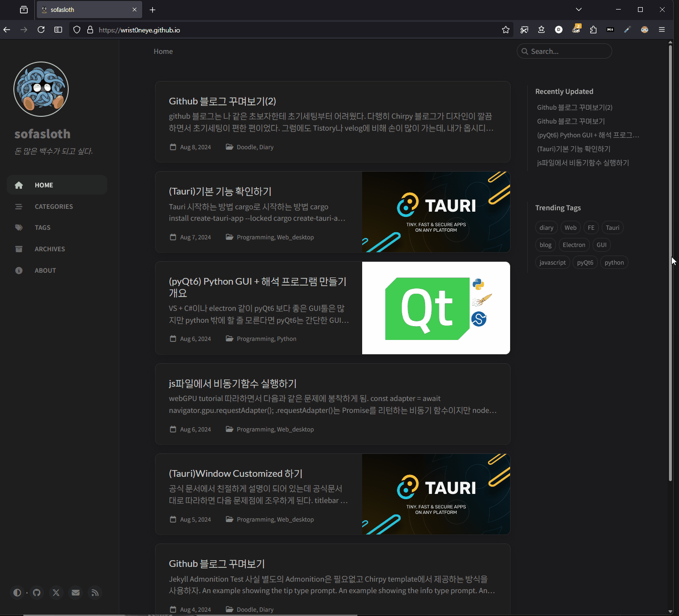The image size is (679, 616).
Task: Focus the Search input field
Action: [x=564, y=51]
